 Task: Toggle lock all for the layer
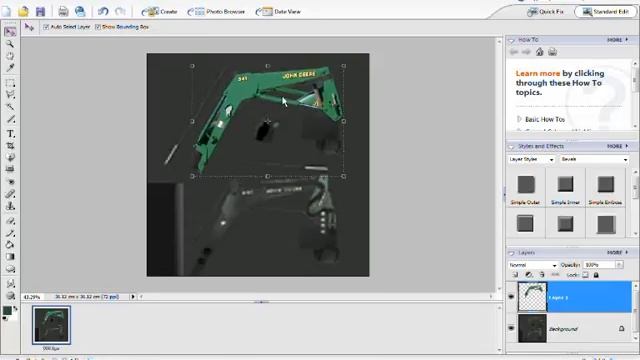tap(596, 275)
